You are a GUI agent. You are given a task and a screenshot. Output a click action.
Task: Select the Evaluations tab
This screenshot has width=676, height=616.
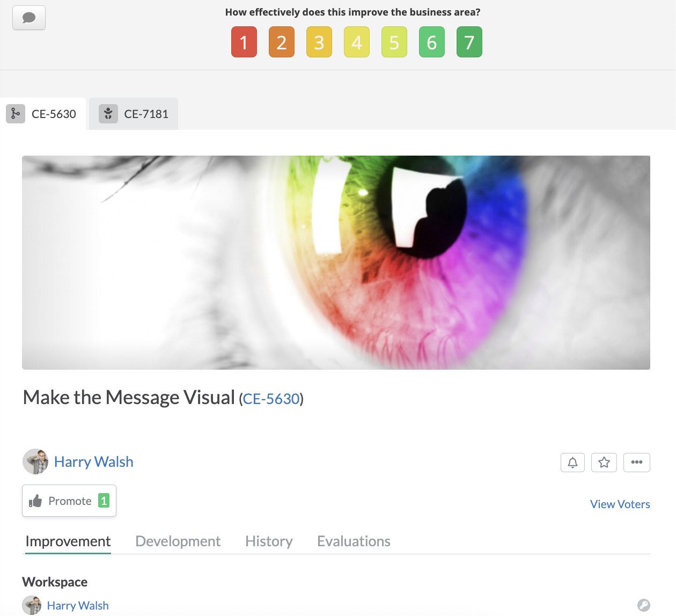click(354, 541)
